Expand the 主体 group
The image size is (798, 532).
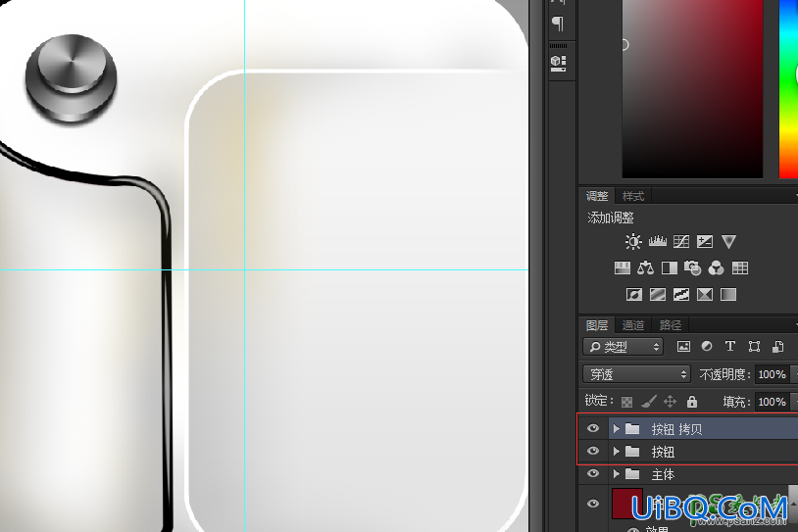coord(617,474)
